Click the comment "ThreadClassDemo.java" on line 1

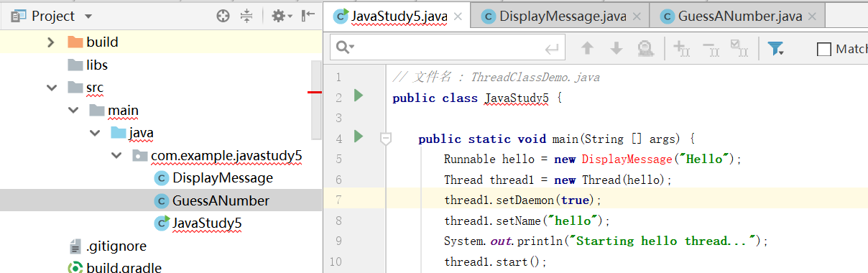[535, 77]
